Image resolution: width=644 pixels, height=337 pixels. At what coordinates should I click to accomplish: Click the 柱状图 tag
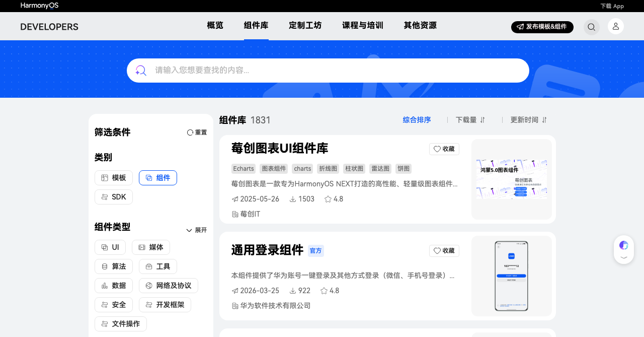coord(354,169)
